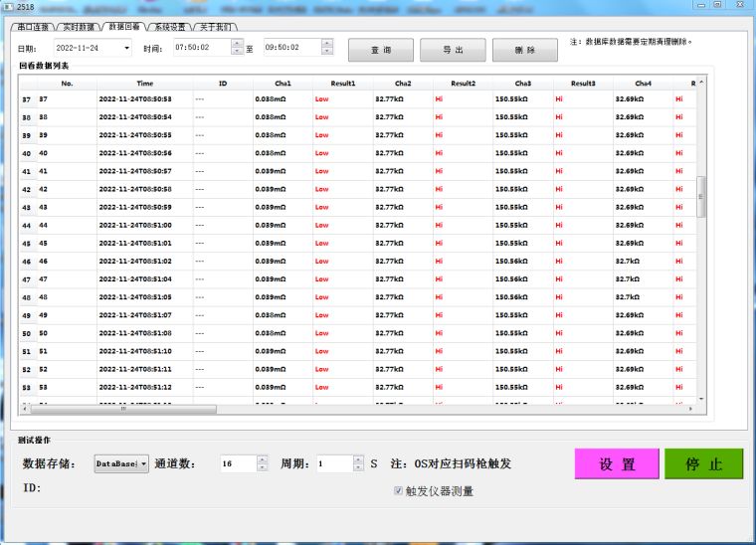Switch to the 实时数据 tab
756x545 pixels.
tap(78, 27)
